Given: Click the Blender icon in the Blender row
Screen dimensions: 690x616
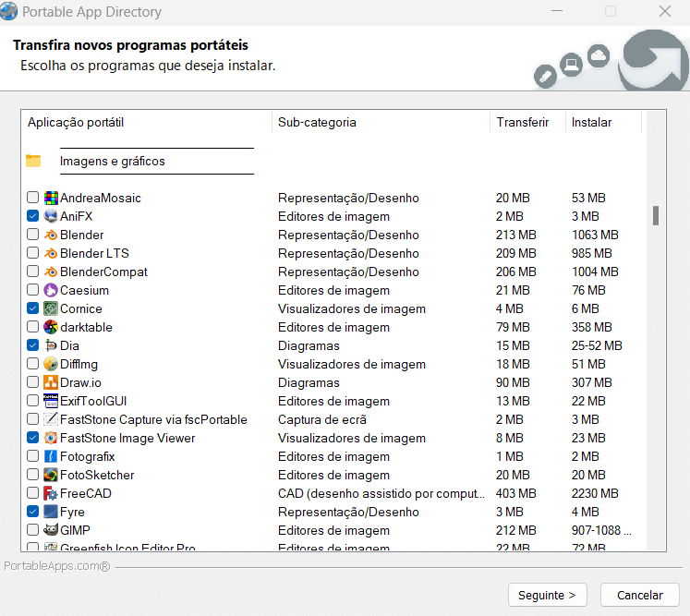Looking at the screenshot, I should click(51, 235).
